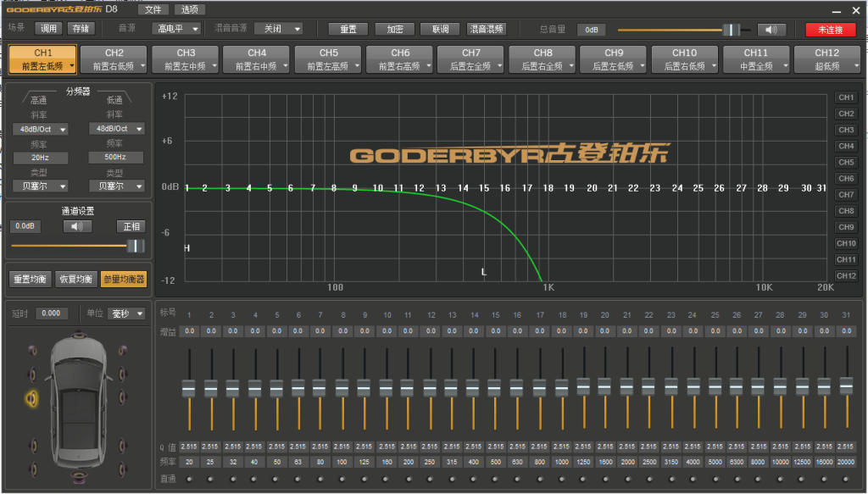
Task: Show the CH9 curve using the graph side button
Action: (846, 227)
